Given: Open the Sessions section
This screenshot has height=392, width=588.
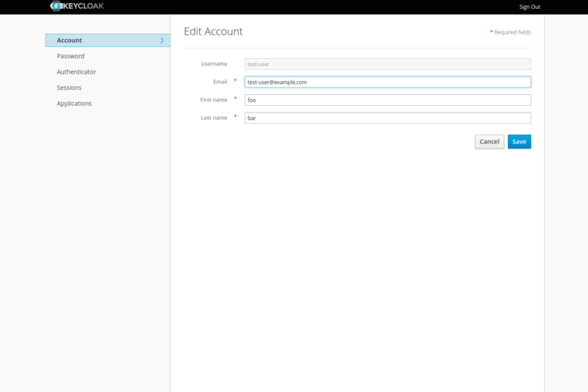Looking at the screenshot, I should 69,88.
